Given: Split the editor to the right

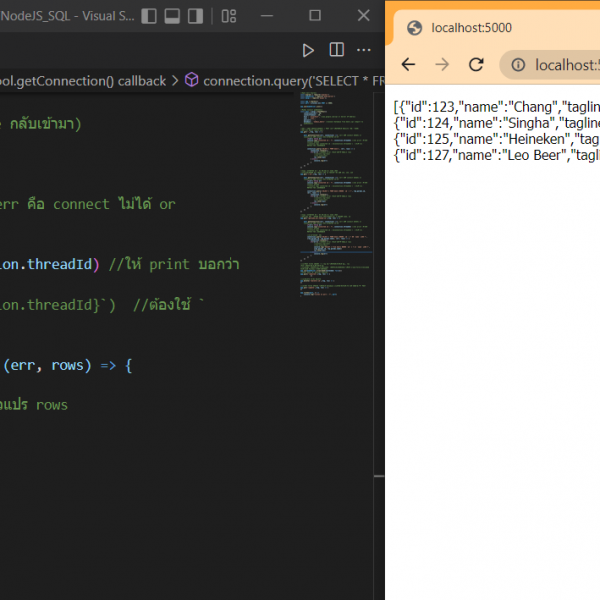Looking at the screenshot, I should point(337,50).
